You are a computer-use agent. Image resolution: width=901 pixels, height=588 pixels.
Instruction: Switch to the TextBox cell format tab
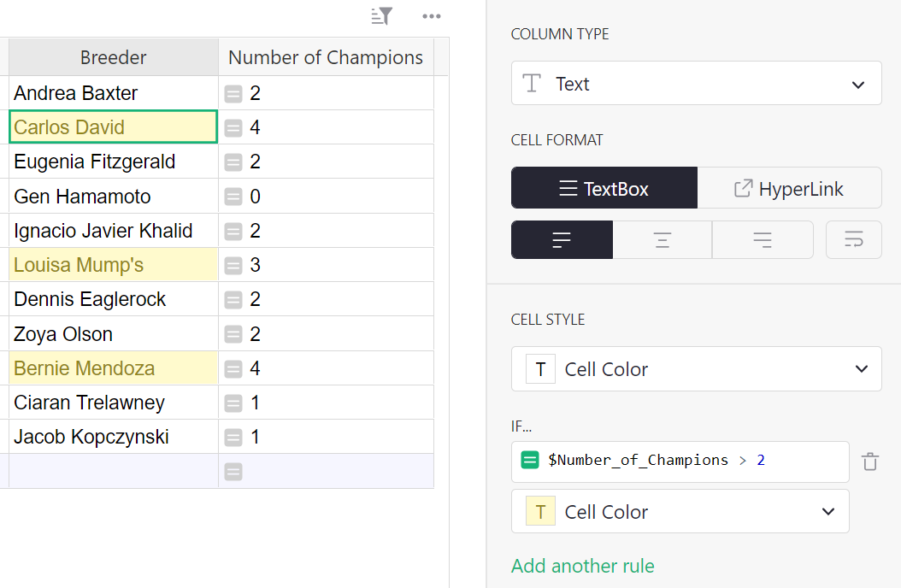604,187
